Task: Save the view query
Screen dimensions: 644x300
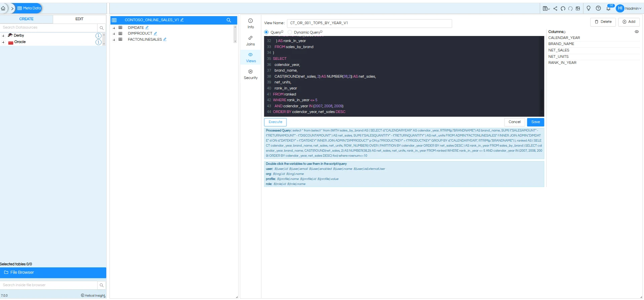Action: [535, 122]
